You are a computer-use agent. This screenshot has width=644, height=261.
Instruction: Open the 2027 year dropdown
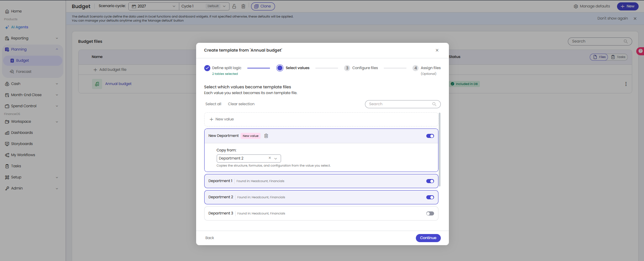coord(154,6)
